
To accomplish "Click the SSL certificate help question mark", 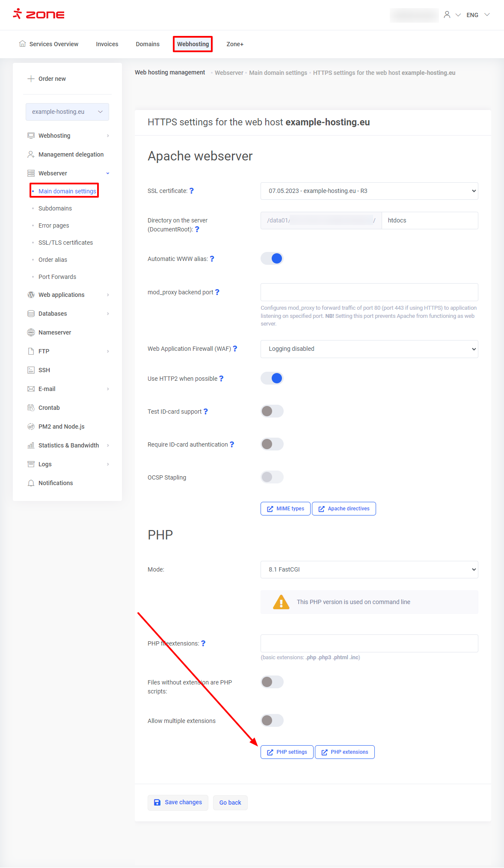I will click(x=192, y=191).
